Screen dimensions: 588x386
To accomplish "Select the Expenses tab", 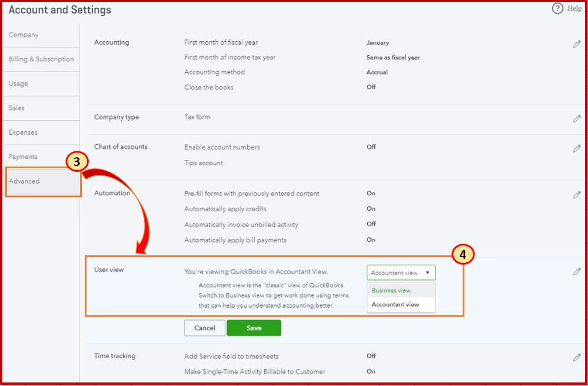I will (41, 132).
